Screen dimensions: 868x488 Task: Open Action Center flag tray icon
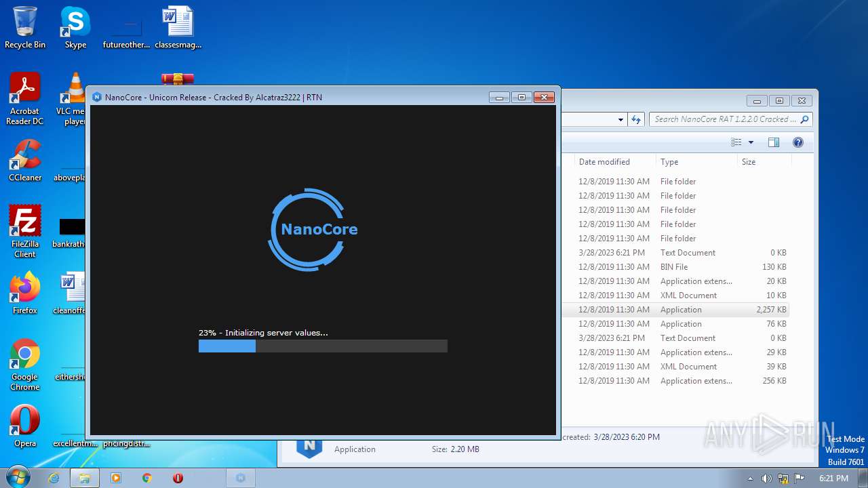pyautogui.click(x=799, y=478)
